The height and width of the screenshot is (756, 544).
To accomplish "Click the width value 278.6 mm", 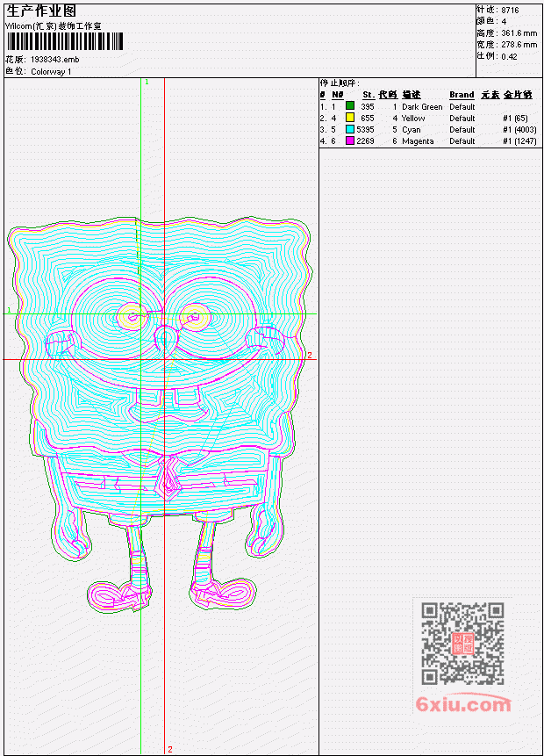I will (x=519, y=45).
